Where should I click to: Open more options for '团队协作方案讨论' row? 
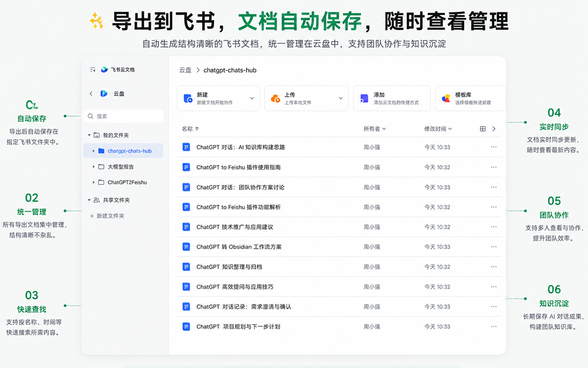click(x=494, y=187)
